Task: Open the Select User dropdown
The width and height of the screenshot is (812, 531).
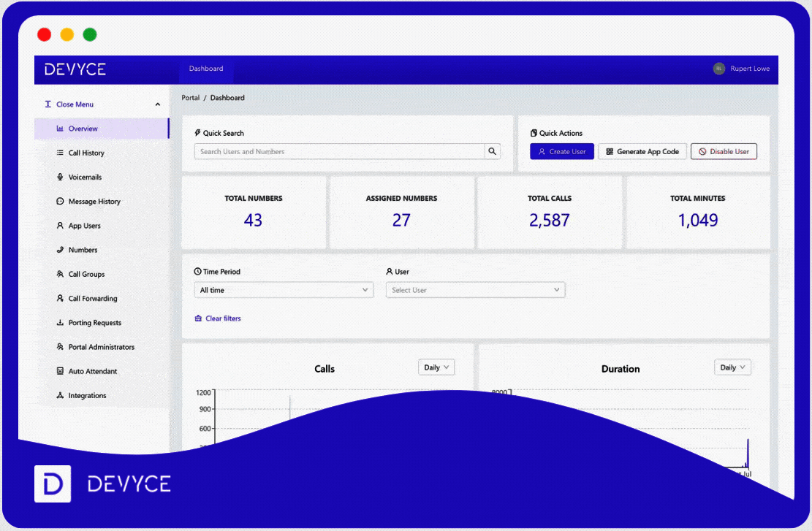Action: point(475,289)
